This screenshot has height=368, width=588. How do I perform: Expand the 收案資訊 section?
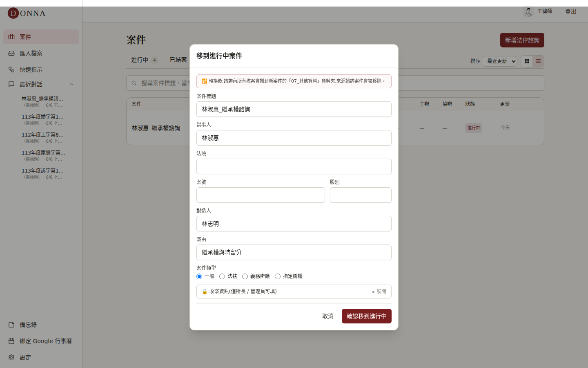294,292
